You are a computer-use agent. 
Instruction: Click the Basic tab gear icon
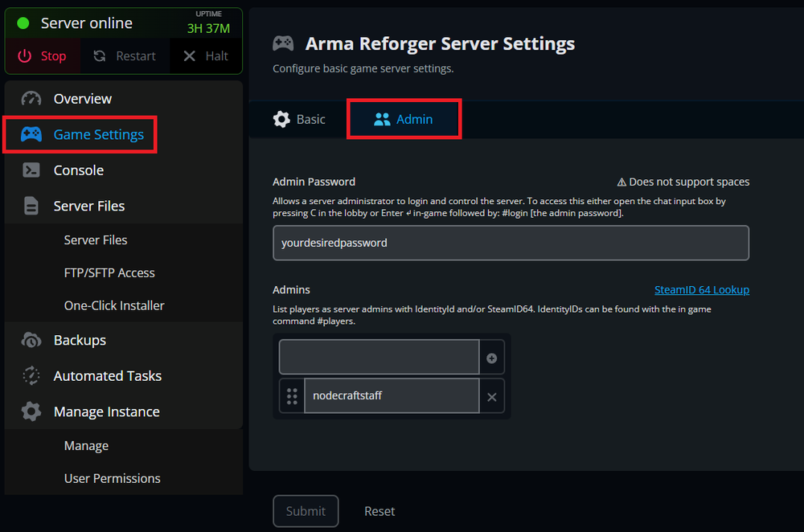click(281, 120)
